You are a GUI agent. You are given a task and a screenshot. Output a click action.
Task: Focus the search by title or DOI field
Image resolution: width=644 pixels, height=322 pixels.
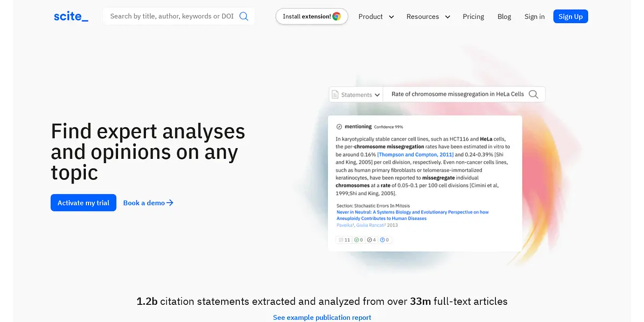click(172, 16)
